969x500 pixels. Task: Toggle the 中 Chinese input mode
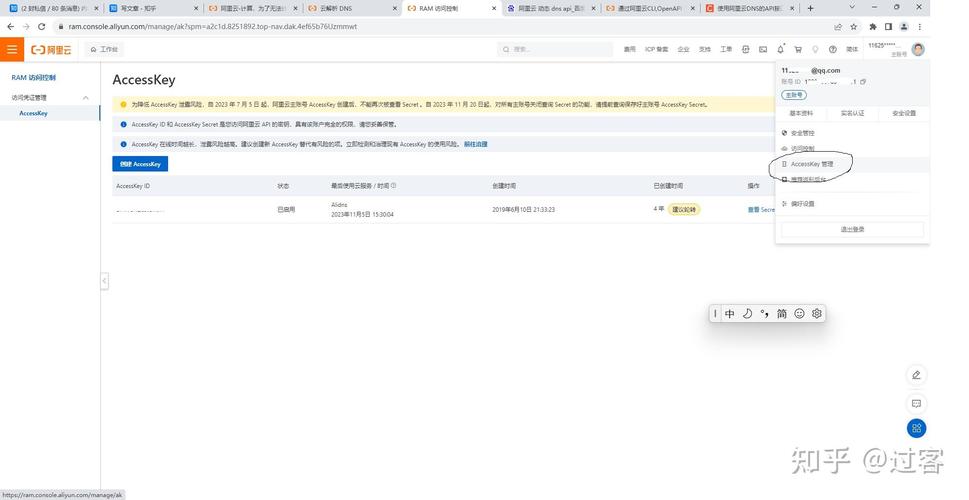click(729, 314)
